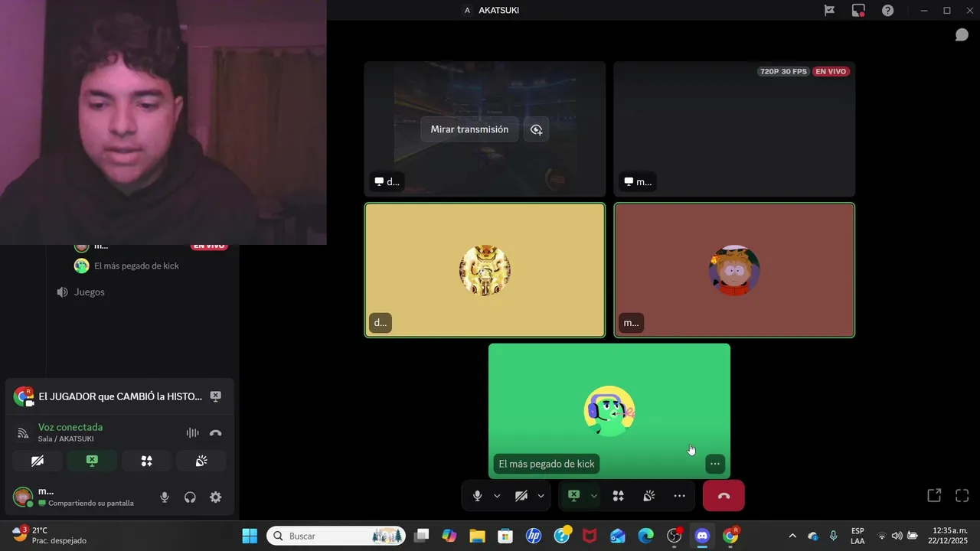Select the brown participant tile with Kenny avatar

point(734,270)
